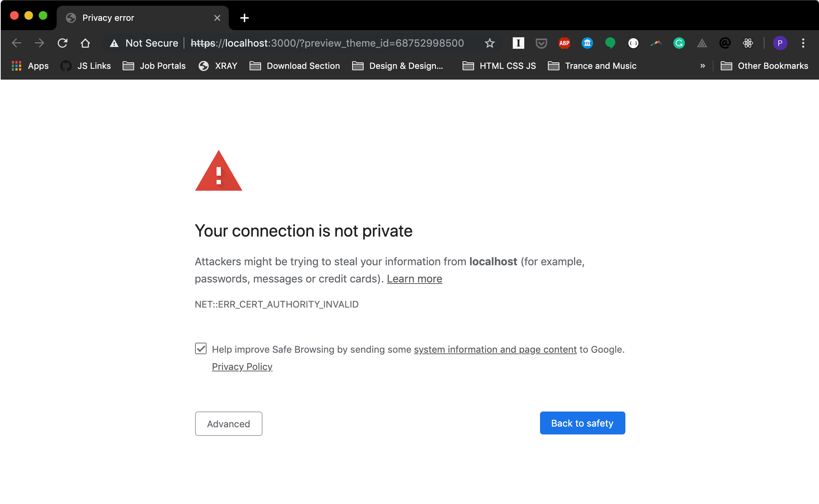819x504 pixels.
Task: Open the Pocket extension icon
Action: point(541,43)
